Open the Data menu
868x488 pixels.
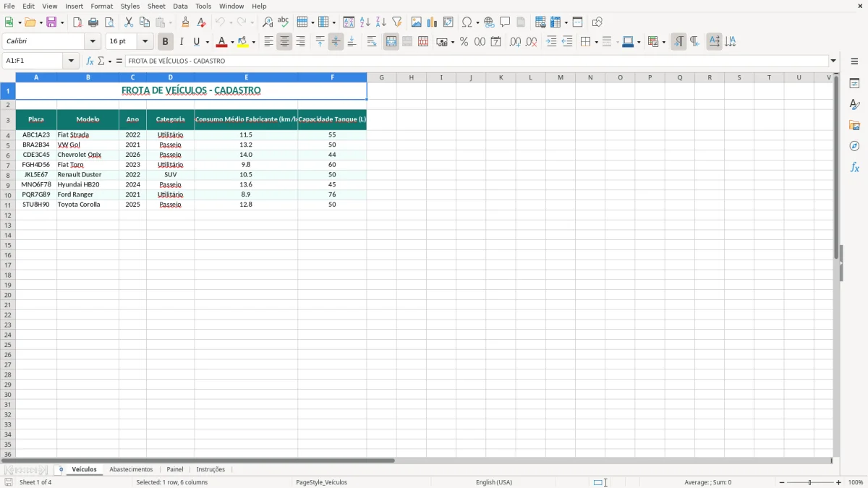point(180,6)
